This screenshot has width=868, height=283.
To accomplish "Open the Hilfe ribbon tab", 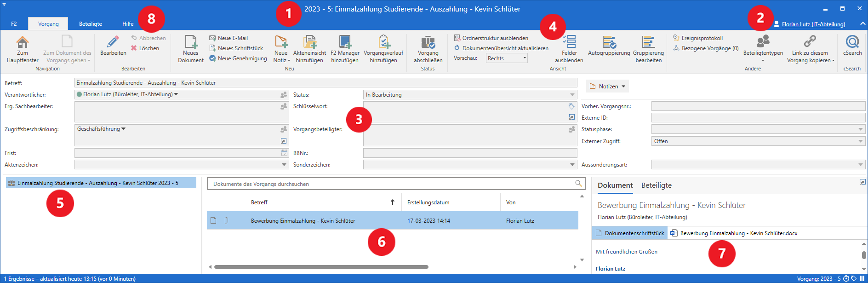I will coord(128,24).
